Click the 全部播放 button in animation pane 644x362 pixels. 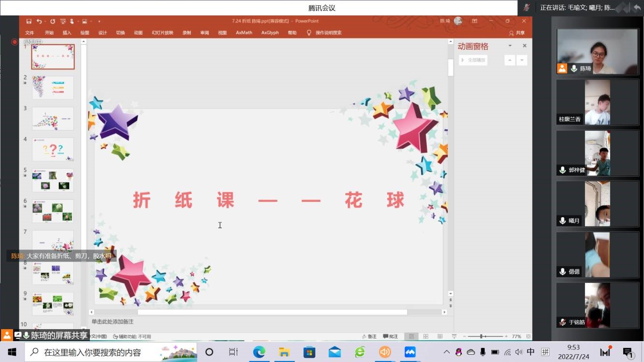(x=473, y=60)
